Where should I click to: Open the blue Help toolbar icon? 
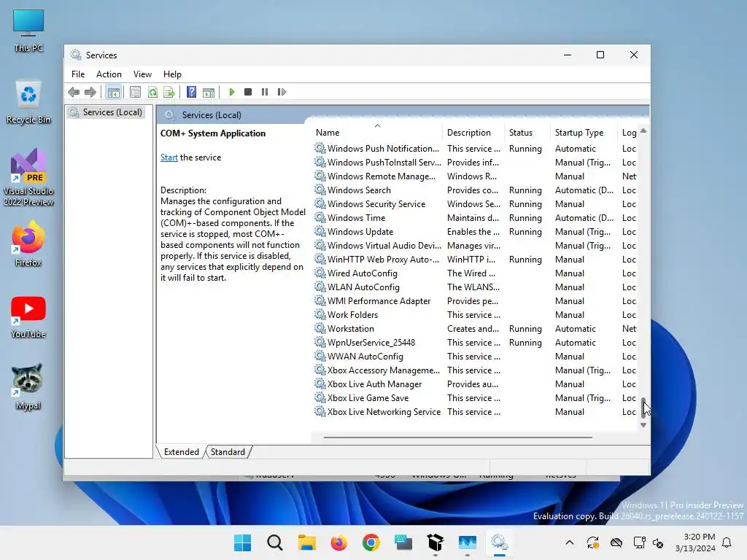(192, 92)
